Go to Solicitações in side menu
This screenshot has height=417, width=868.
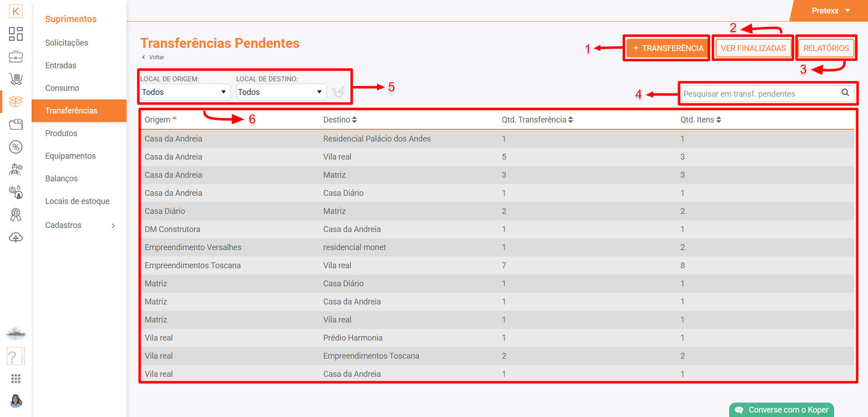point(67,43)
